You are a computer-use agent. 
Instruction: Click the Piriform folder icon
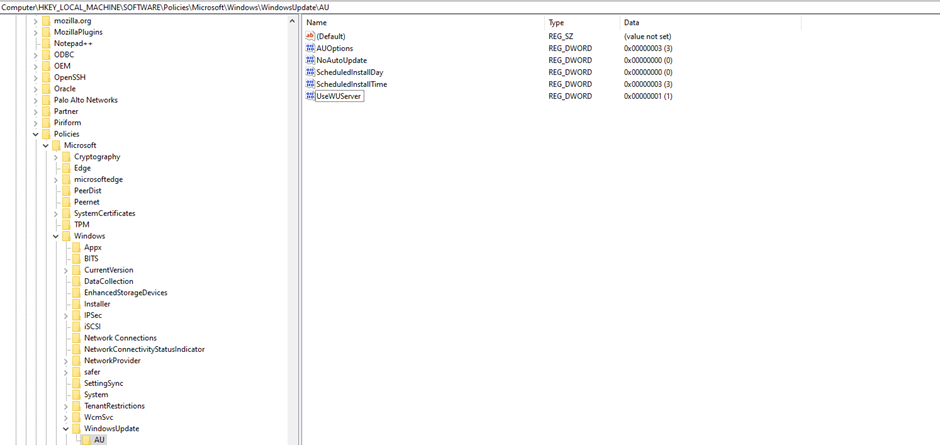click(46, 122)
